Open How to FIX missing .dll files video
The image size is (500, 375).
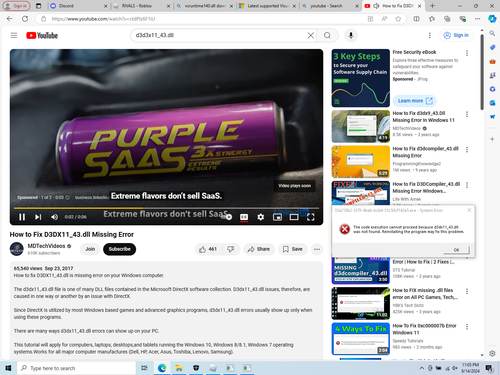coord(425,294)
